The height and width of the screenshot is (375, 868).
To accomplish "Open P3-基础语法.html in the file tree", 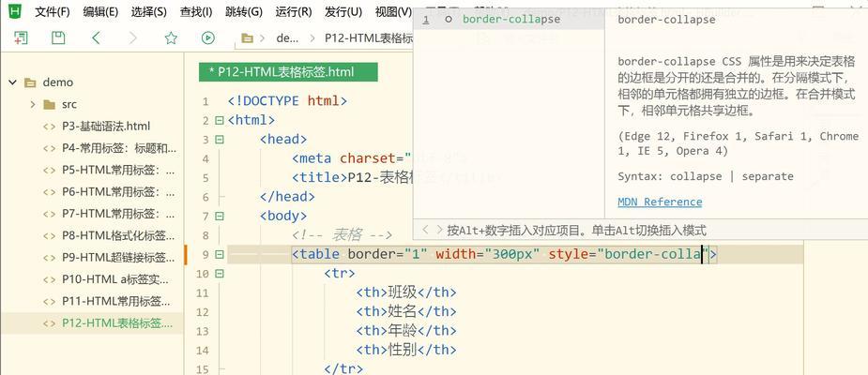I will click(106, 127).
